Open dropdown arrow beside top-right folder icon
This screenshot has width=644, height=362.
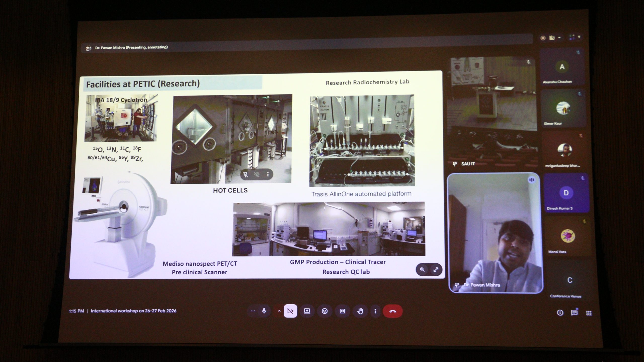point(559,38)
